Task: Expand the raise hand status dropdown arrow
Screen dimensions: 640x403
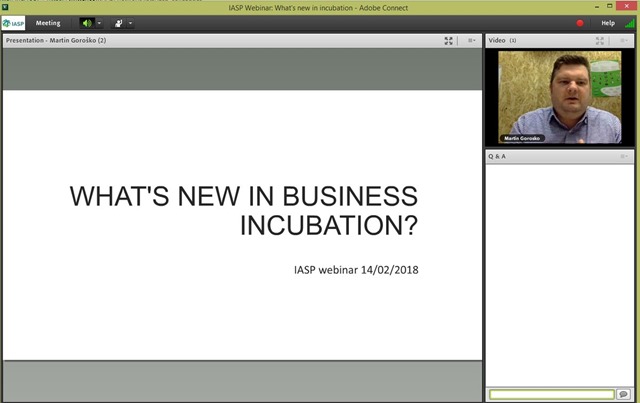Action: (130, 23)
